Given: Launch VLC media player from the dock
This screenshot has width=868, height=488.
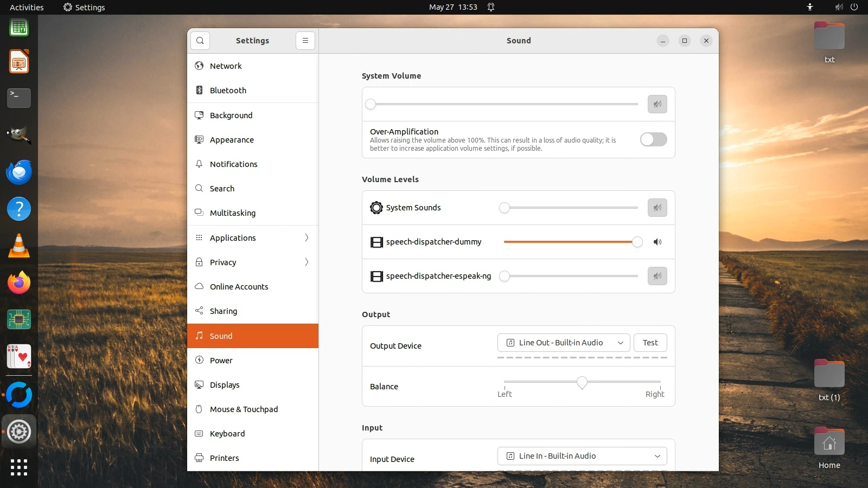Looking at the screenshot, I should 19,246.
